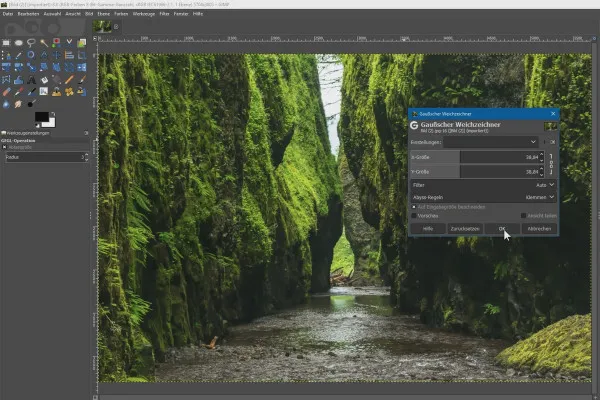Open the foreground color swatch
Screen dimensions: 600x400
41,117
